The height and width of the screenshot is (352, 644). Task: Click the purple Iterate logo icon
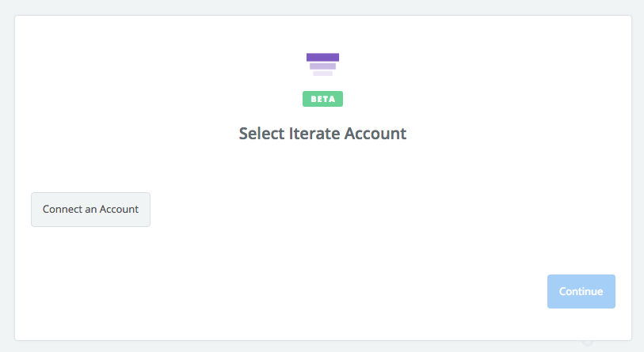[322, 64]
